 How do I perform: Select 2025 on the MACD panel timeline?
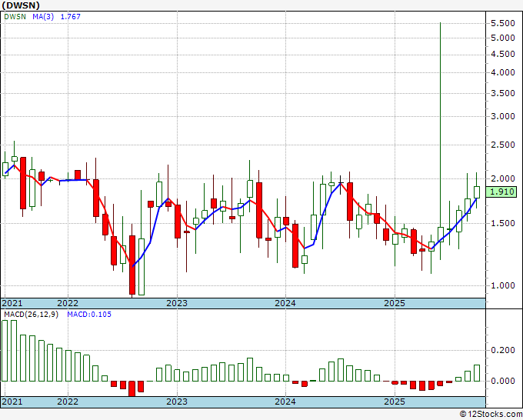tap(394, 402)
